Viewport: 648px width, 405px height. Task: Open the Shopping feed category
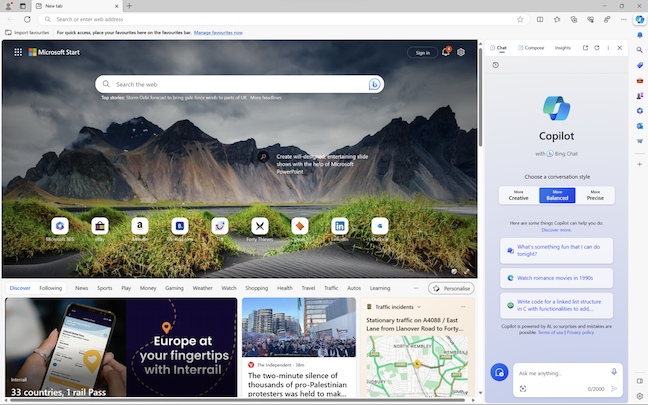pos(257,288)
